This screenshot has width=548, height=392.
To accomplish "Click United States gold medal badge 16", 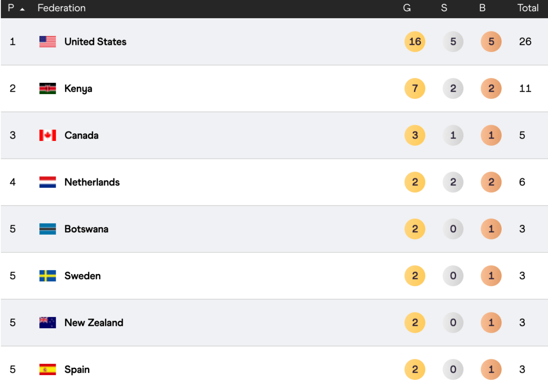I will (415, 42).
